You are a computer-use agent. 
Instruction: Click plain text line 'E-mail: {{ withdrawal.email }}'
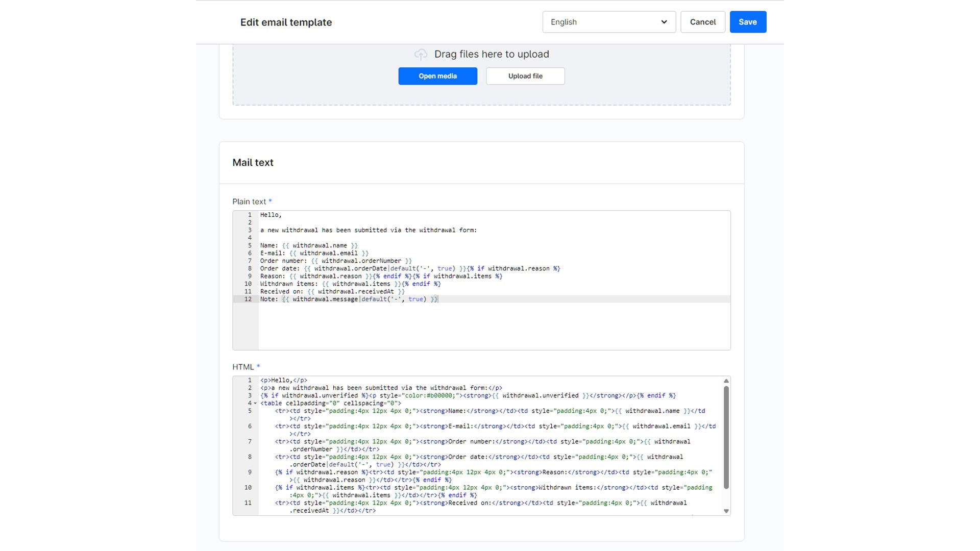(314, 253)
